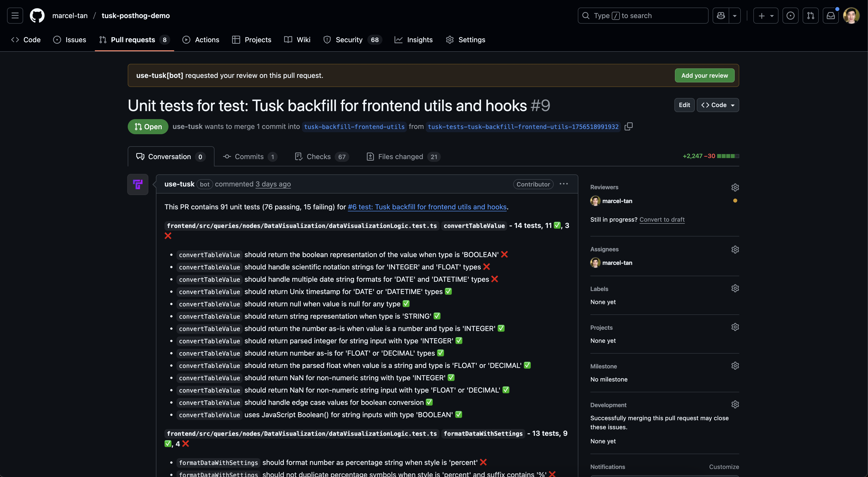Switch to the Pull requests tab
The height and width of the screenshot is (477, 868).
[x=135, y=40]
